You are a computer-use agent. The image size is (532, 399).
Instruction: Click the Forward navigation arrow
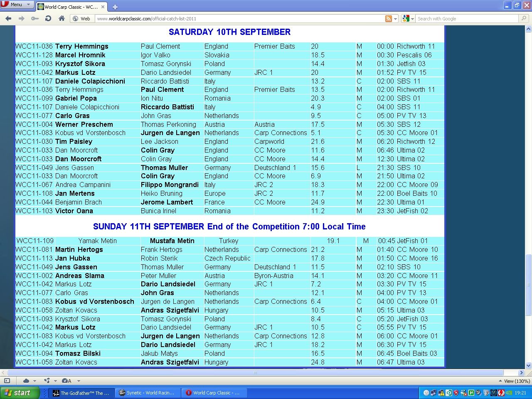click(22, 18)
